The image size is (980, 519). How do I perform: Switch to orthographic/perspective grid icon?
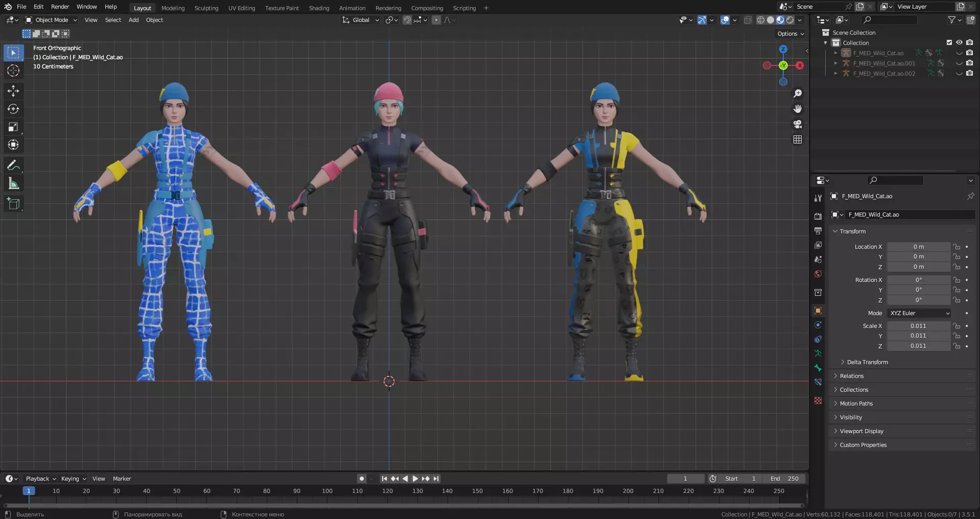click(x=797, y=139)
